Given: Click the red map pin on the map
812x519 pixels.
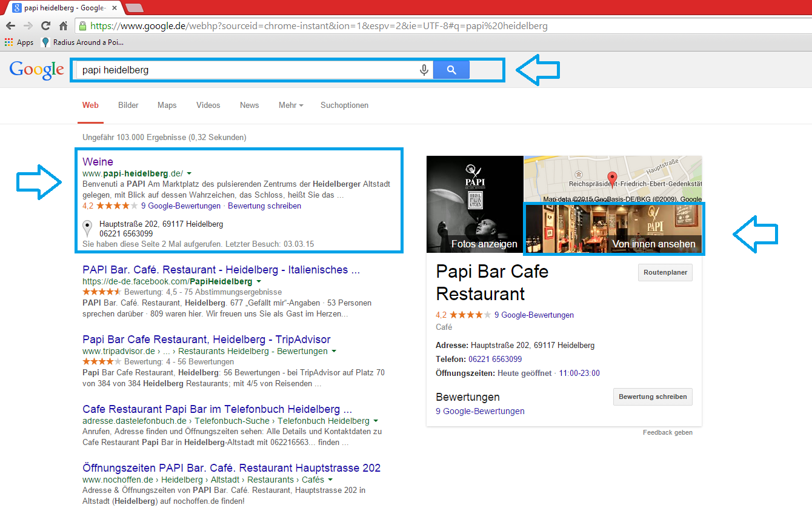Looking at the screenshot, I should (x=612, y=179).
